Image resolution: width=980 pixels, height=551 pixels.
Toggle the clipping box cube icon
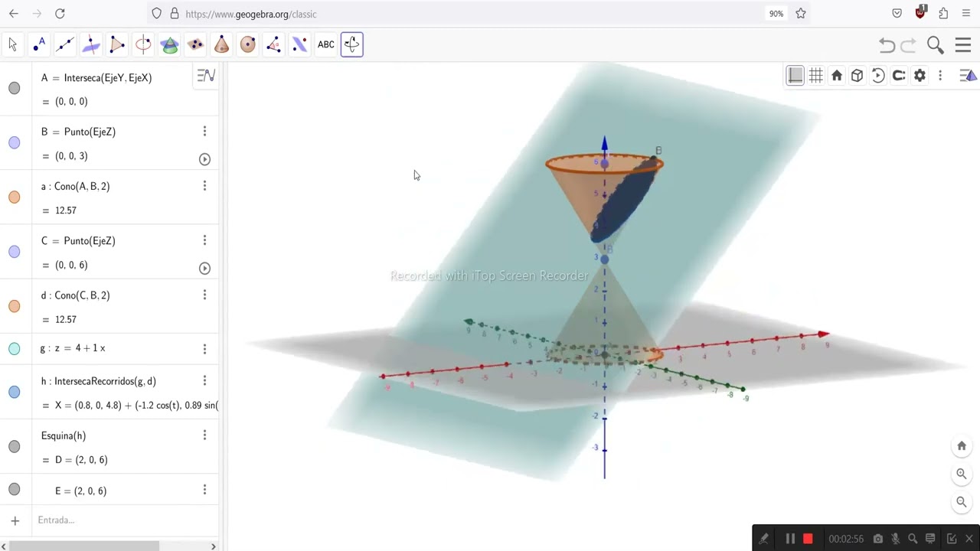click(857, 75)
